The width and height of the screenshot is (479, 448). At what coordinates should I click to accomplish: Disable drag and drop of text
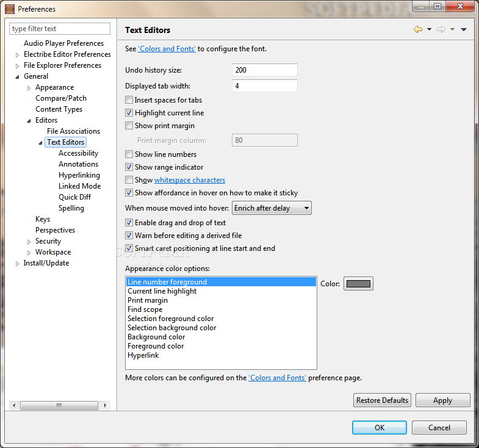(129, 223)
